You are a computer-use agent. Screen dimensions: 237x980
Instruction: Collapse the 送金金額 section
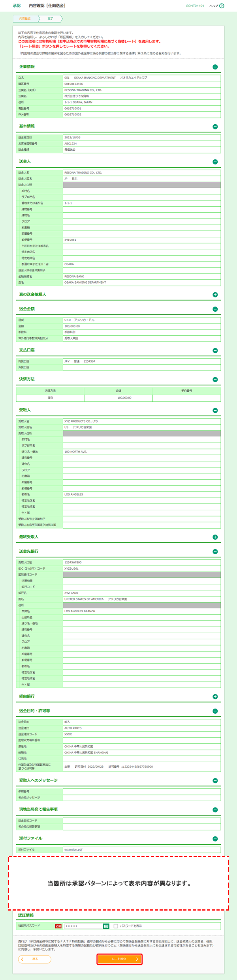pos(215,309)
